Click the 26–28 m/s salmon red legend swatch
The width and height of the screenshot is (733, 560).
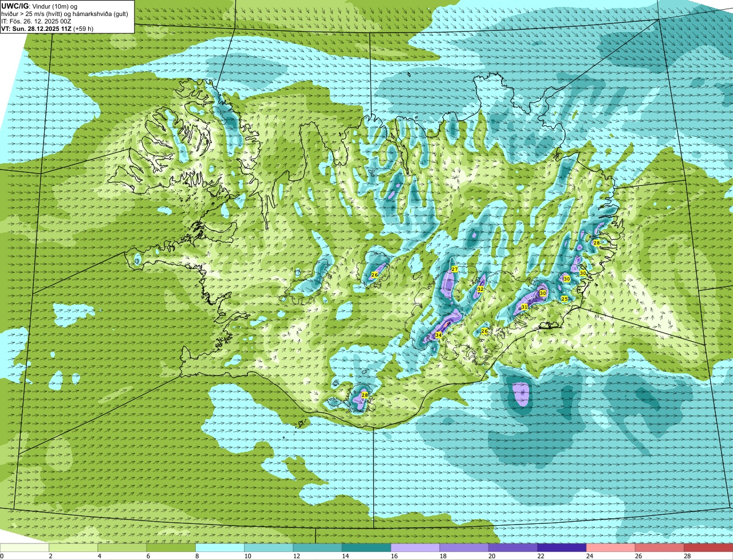(x=660, y=548)
